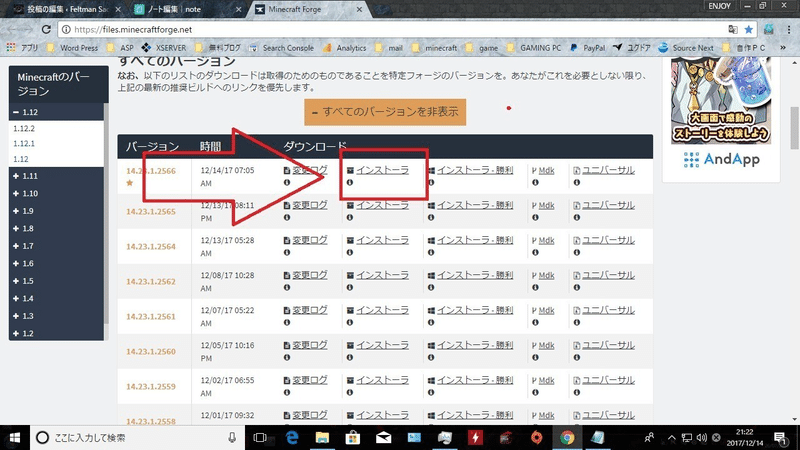Viewport: 800px width, 450px height.
Task: Open the GAMING PC bookmark folder
Action: [534, 48]
